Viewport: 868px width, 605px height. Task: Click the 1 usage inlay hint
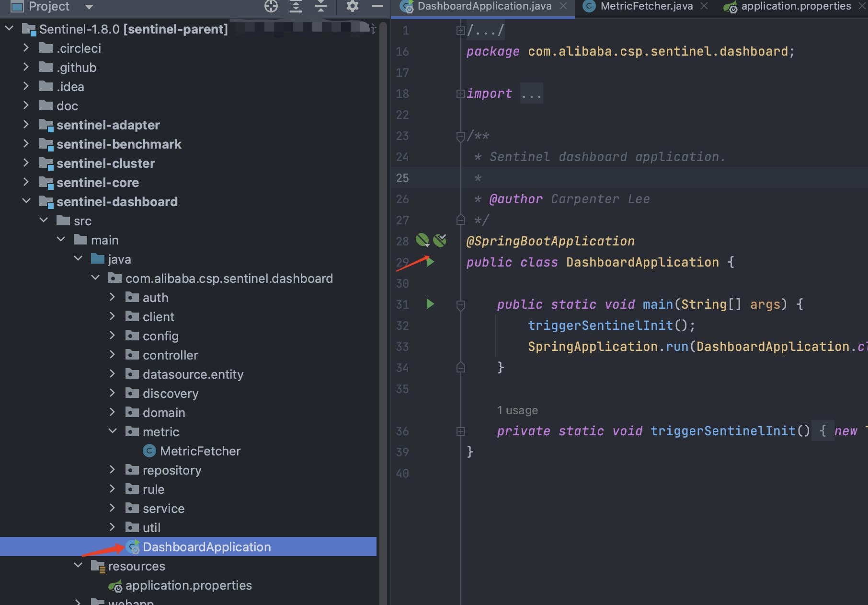click(517, 410)
